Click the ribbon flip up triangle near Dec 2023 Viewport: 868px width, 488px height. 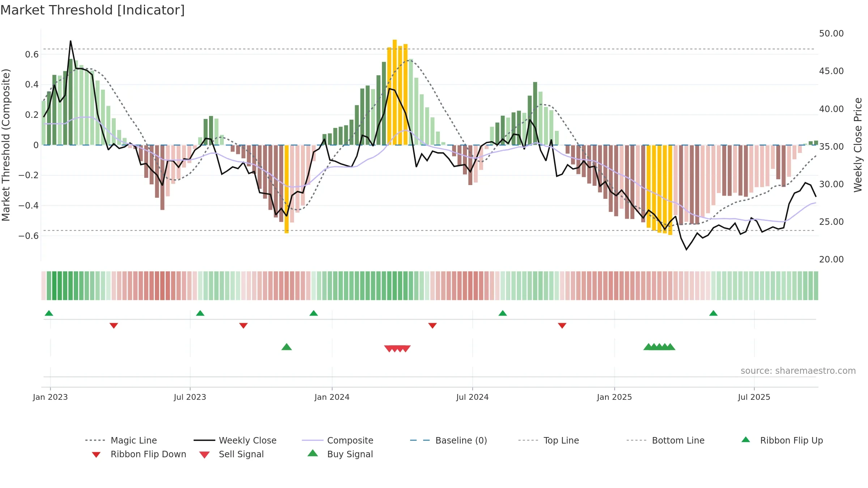(x=314, y=313)
